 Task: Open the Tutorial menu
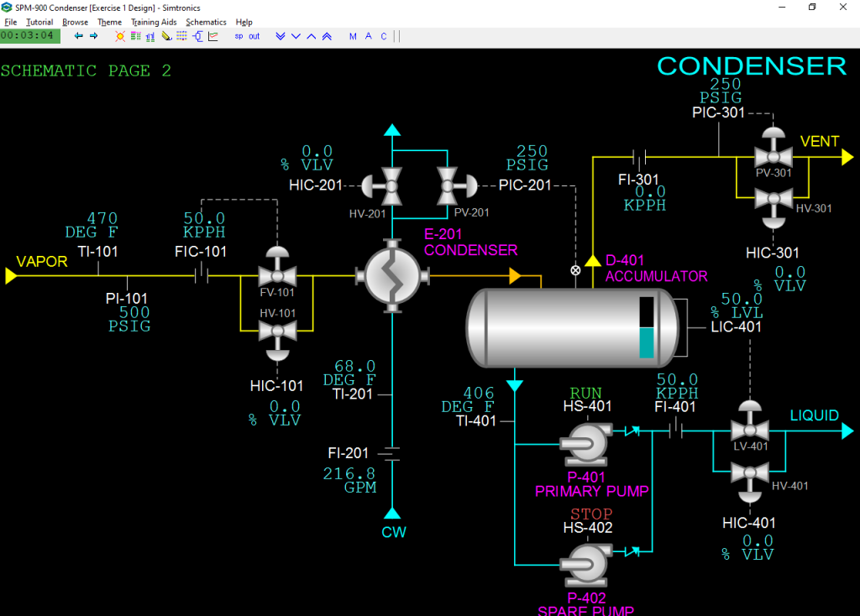pos(39,22)
